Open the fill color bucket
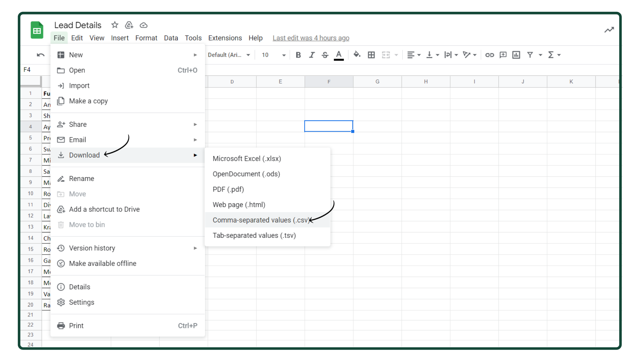Viewport: 644px width, 362px height. pyautogui.click(x=357, y=55)
